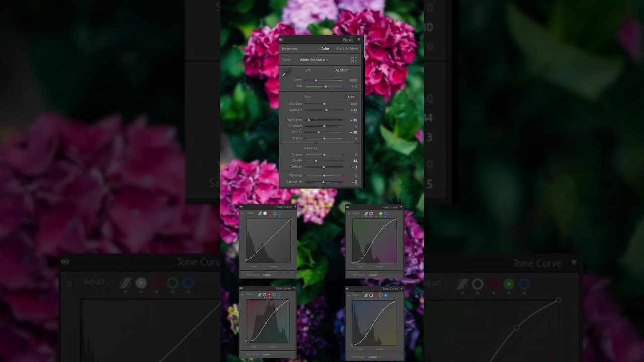Select green channel circle in white-channel Tone Curve panel
Viewport: 644px width, 362px height.
coord(275,213)
